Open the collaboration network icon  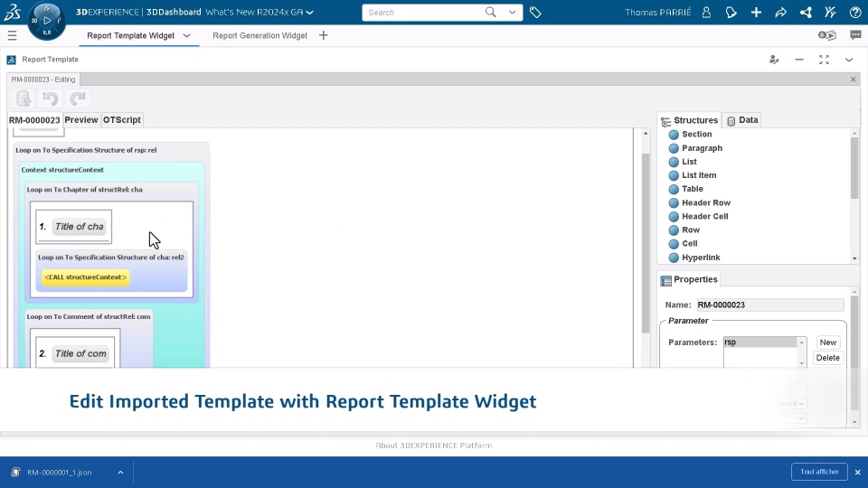click(x=806, y=12)
